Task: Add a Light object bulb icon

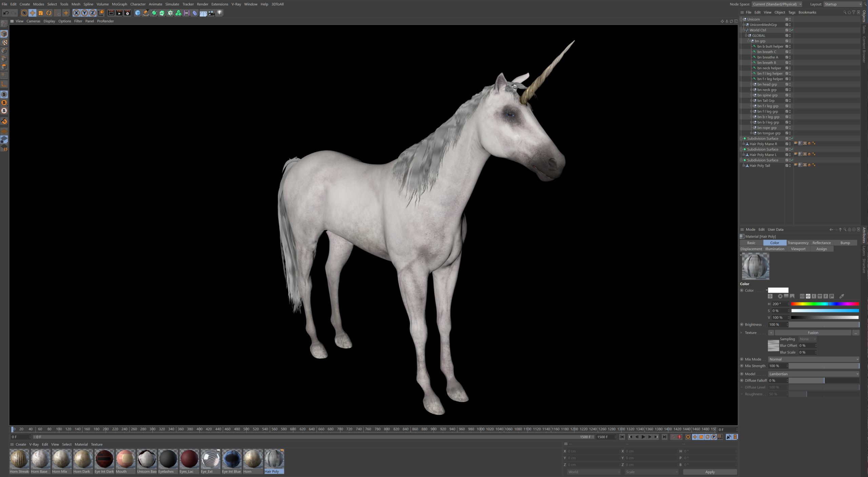Action: (220, 13)
